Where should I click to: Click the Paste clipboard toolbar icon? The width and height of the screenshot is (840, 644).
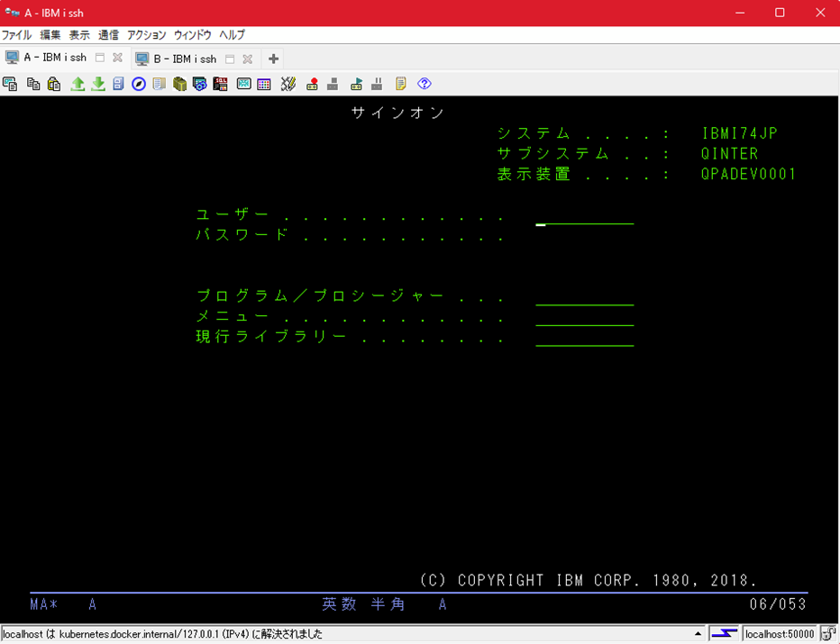54,84
